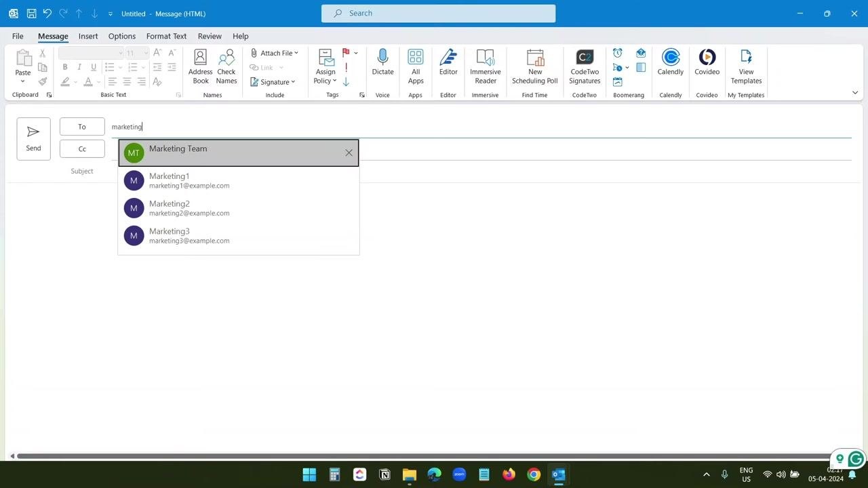Click Check Names icon
The height and width of the screenshot is (488, 868).
226,66
